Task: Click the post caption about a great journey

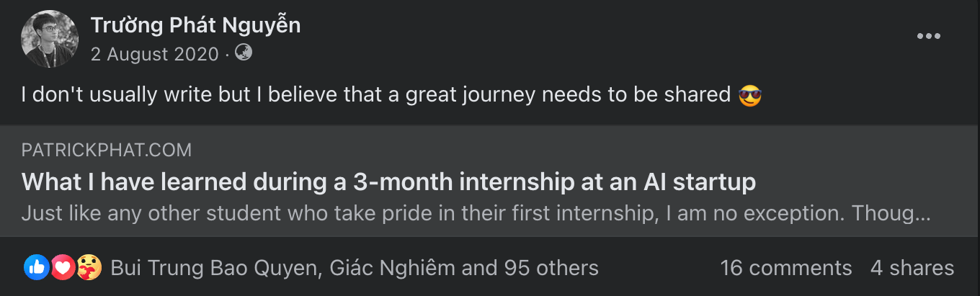Action: [375, 95]
